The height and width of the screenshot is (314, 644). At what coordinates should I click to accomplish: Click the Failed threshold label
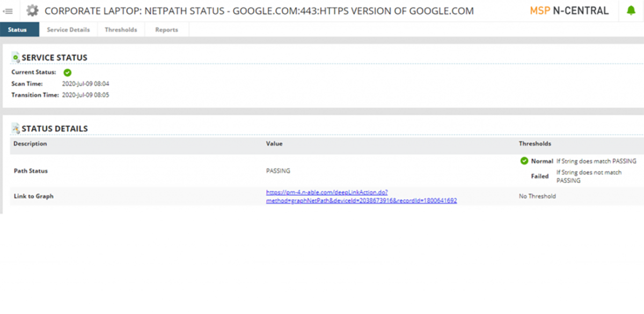[540, 176]
